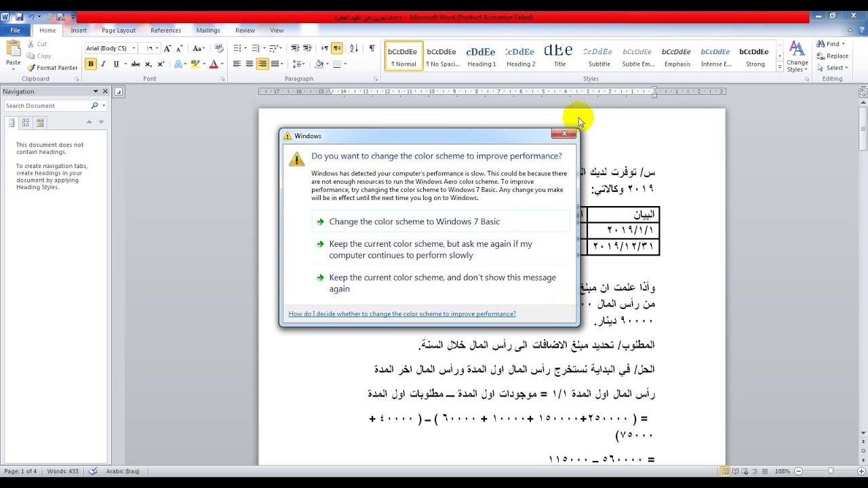Viewport: 868px width, 488px height.
Task: Click the Copy command
Action: point(39,56)
